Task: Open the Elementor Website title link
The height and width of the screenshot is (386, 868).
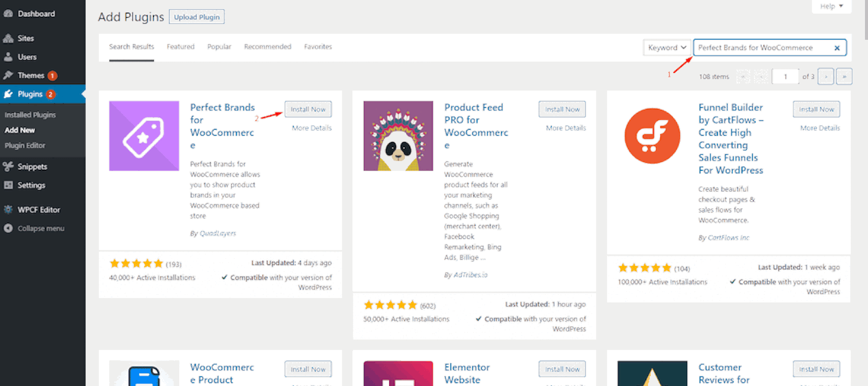Action: click(467, 373)
